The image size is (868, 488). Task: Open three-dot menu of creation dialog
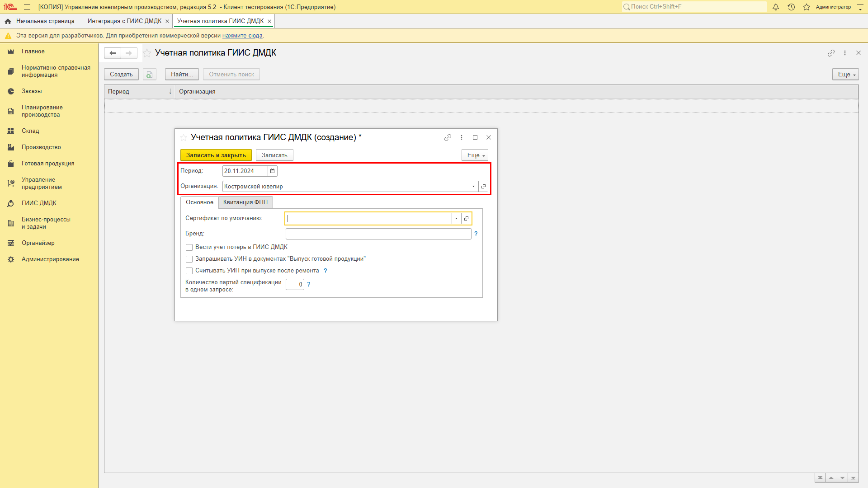[x=462, y=137]
